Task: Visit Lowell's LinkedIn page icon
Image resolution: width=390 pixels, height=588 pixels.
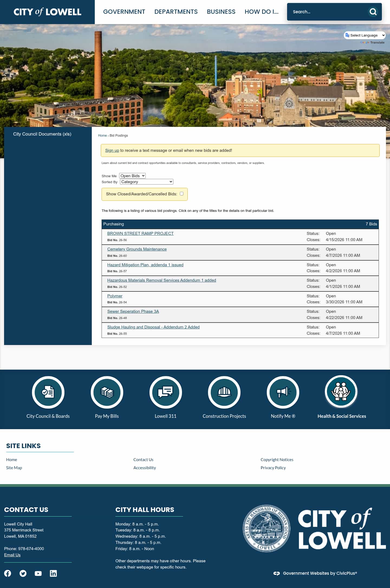Action: click(x=53, y=573)
